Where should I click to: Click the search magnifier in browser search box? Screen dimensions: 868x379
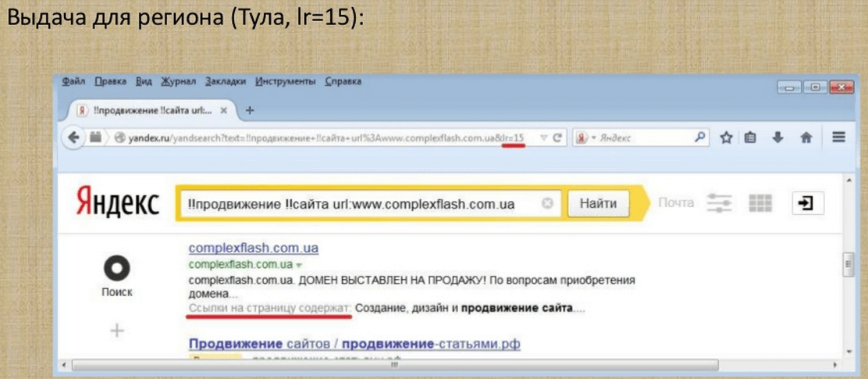700,137
